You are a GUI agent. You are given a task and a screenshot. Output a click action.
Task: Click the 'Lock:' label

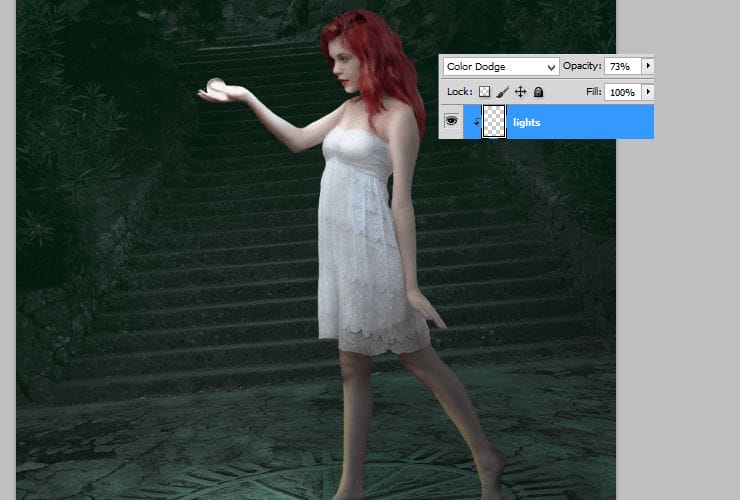pyautogui.click(x=460, y=92)
